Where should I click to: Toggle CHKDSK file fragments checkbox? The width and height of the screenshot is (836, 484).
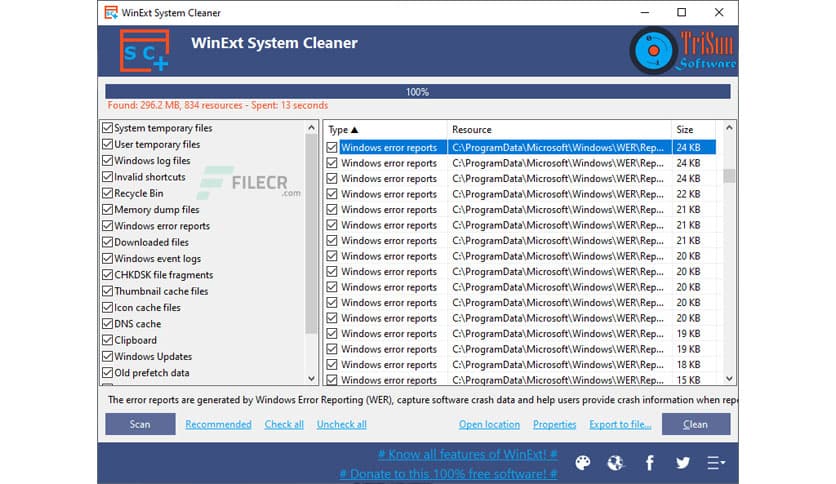pyautogui.click(x=108, y=275)
